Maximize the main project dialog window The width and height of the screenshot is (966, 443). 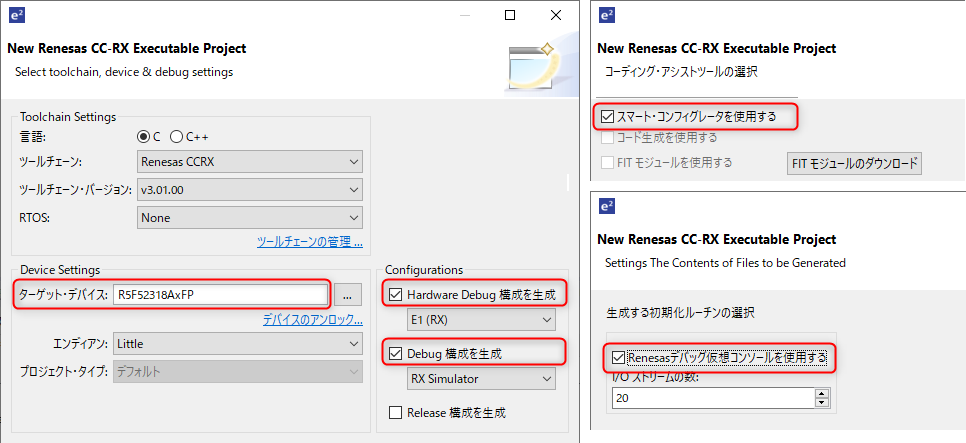coord(509,15)
